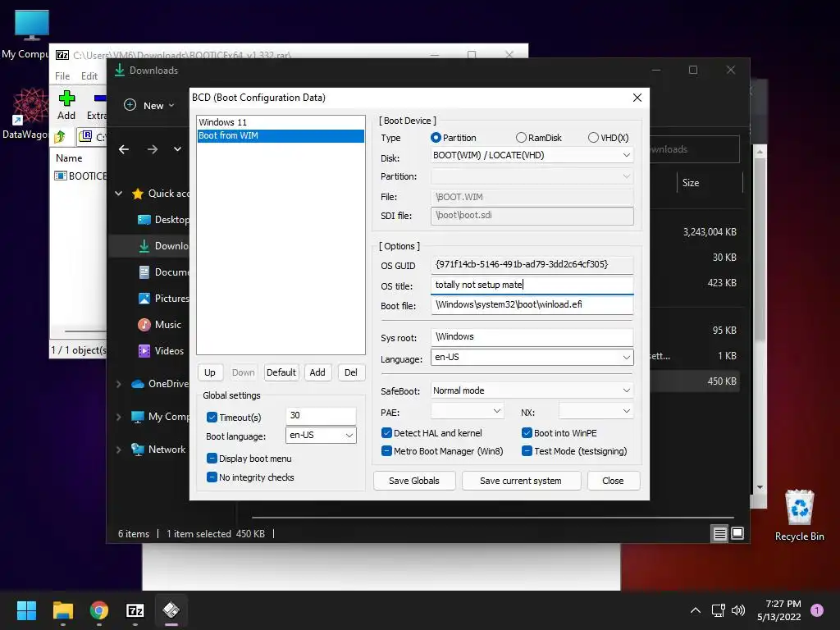Viewport: 840px width, 630px height.
Task: Open the Recycle Bin on desktop
Action: 799,515
